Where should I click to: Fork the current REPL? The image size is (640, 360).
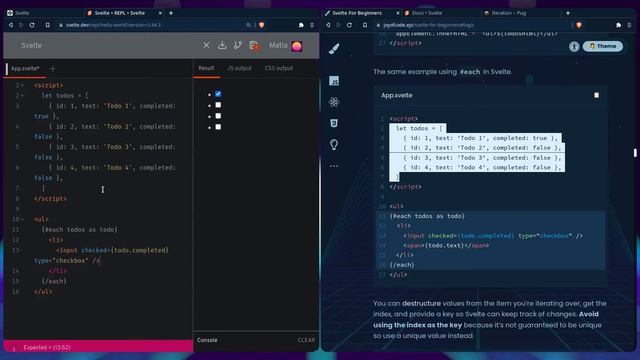click(x=238, y=45)
